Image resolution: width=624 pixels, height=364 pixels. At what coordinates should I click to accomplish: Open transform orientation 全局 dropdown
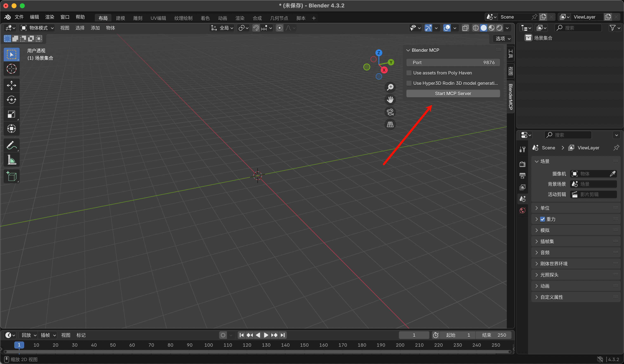point(222,28)
